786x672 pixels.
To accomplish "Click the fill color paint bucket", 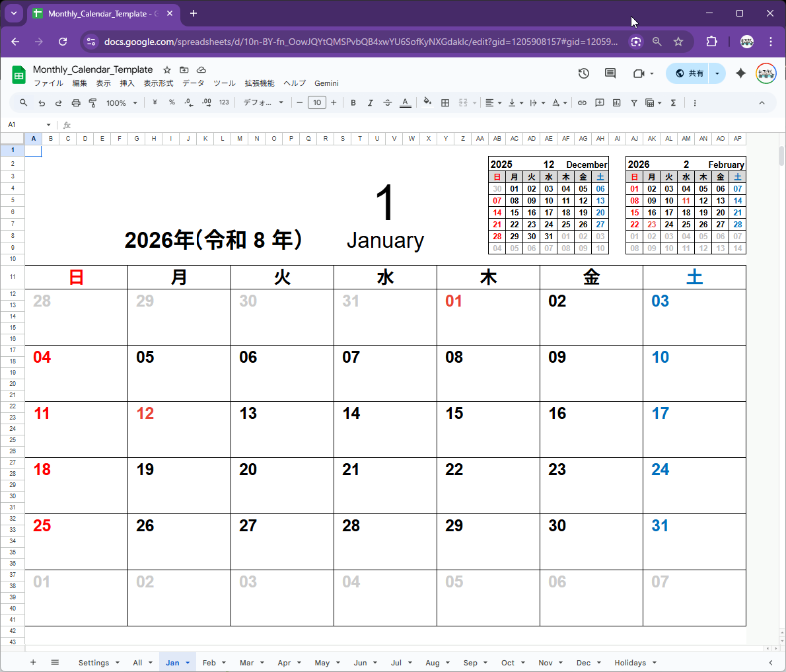I will [427, 102].
